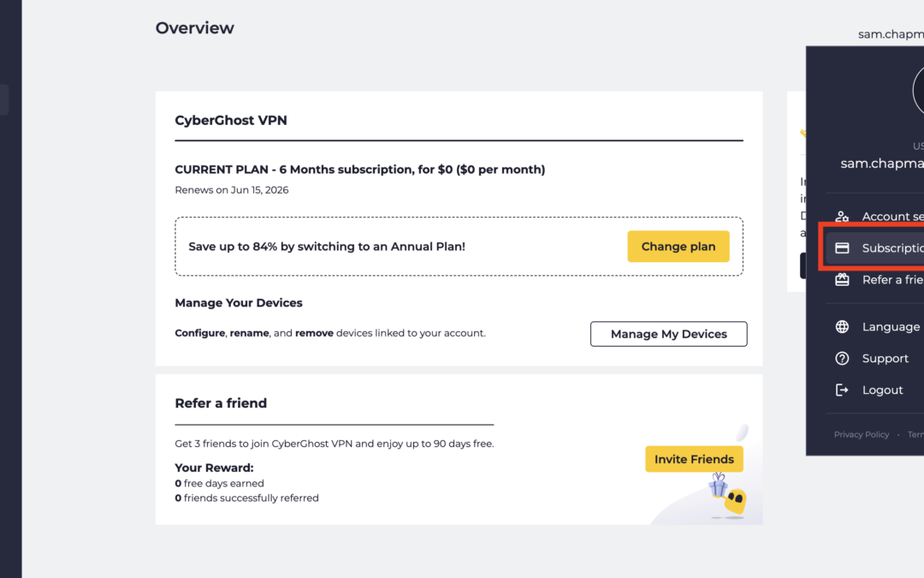Click the Account settings person icon
This screenshot has height=578, width=924.
[842, 217]
